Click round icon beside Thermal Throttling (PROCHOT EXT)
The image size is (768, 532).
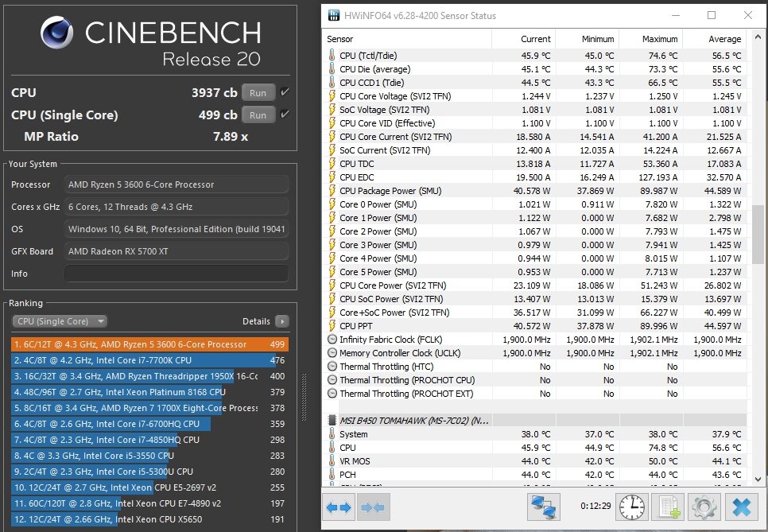point(332,394)
